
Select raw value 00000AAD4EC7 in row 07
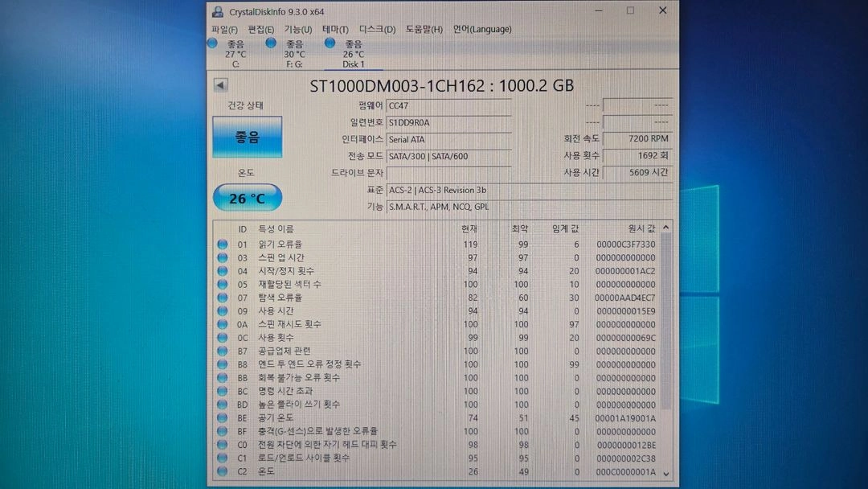point(625,298)
